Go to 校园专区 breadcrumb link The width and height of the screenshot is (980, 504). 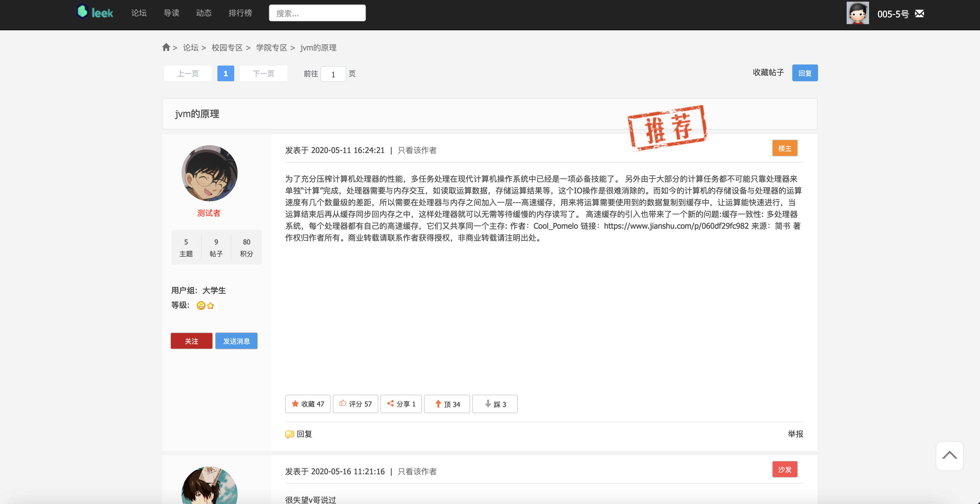[227, 48]
